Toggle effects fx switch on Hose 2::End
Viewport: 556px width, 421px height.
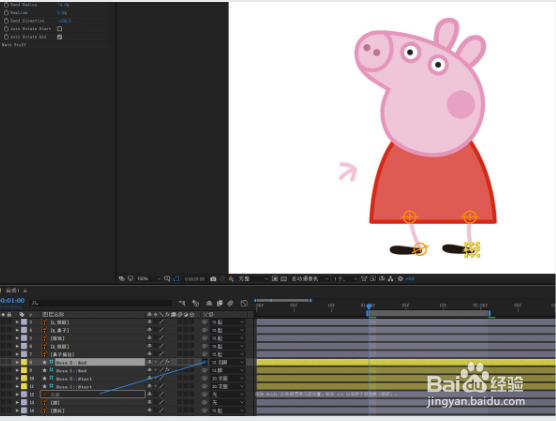coord(167,362)
